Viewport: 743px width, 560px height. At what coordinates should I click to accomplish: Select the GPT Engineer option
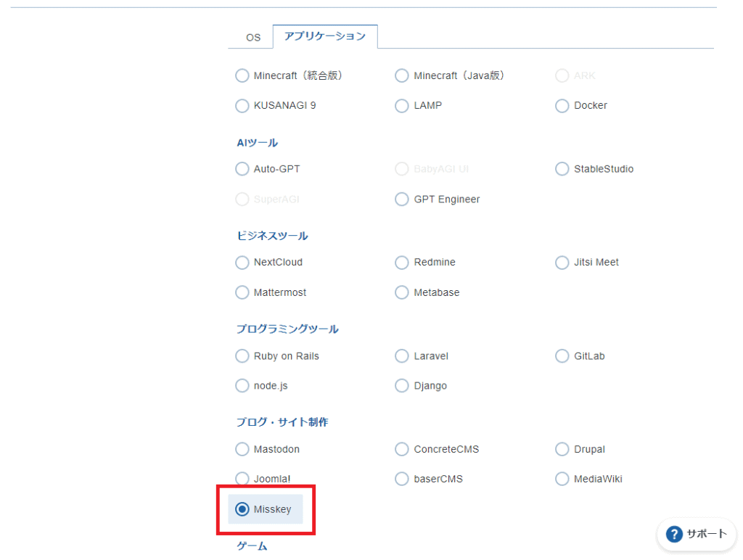402,199
